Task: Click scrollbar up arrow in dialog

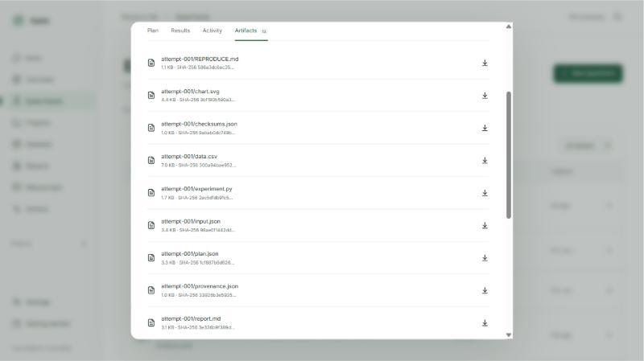Action: pyautogui.click(x=509, y=27)
